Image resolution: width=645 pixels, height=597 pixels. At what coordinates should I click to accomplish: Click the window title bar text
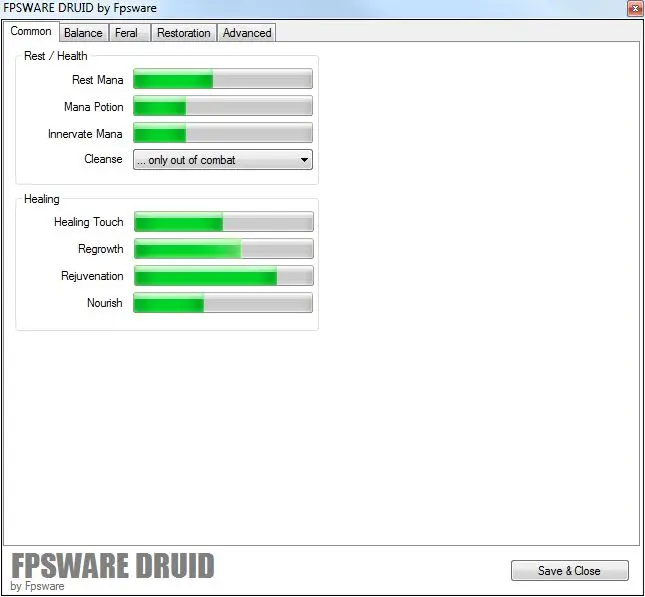pos(80,8)
